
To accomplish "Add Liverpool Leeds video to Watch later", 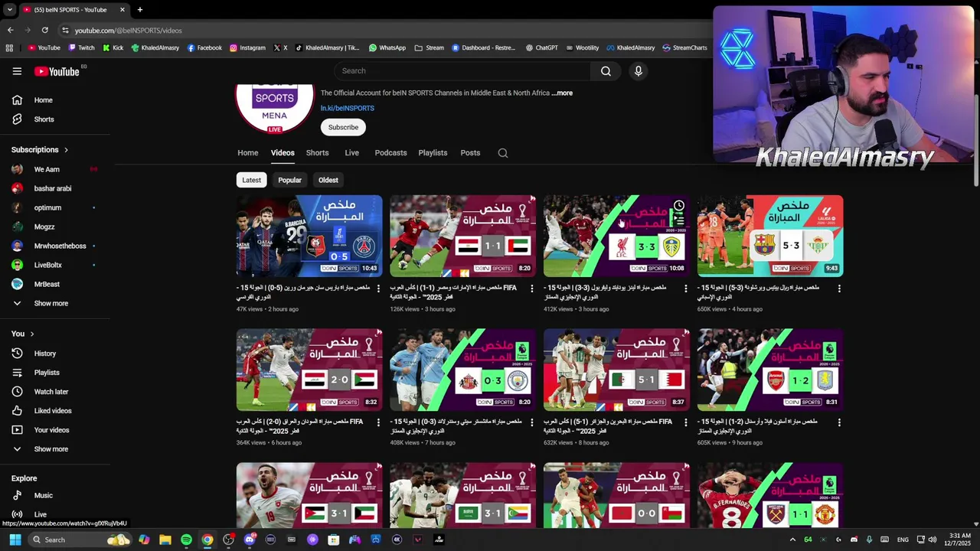I will [x=678, y=206].
